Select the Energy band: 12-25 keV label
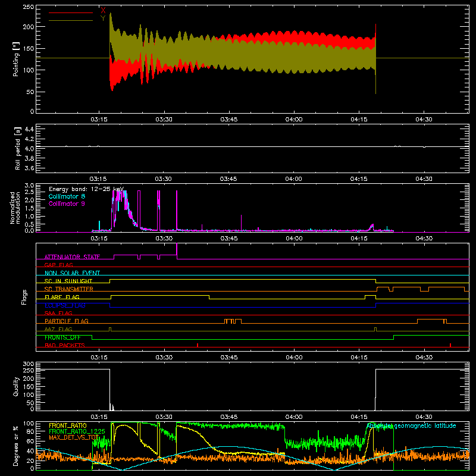 86,189
